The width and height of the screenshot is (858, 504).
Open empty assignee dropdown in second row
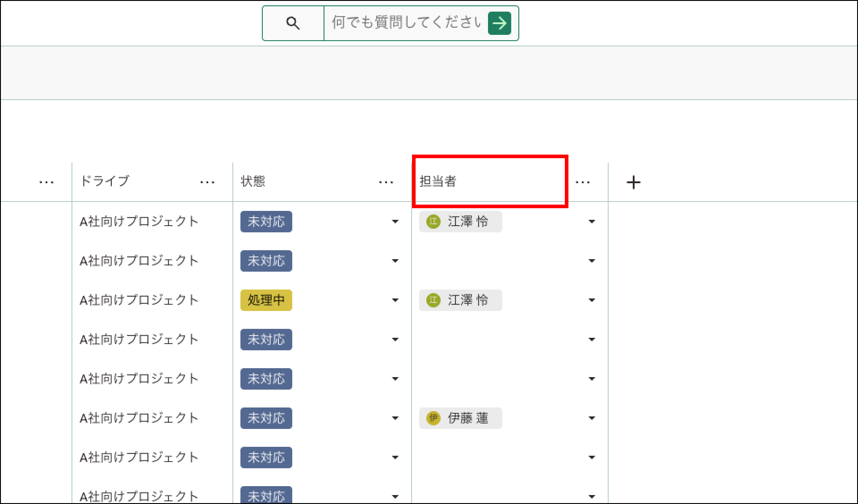click(592, 261)
